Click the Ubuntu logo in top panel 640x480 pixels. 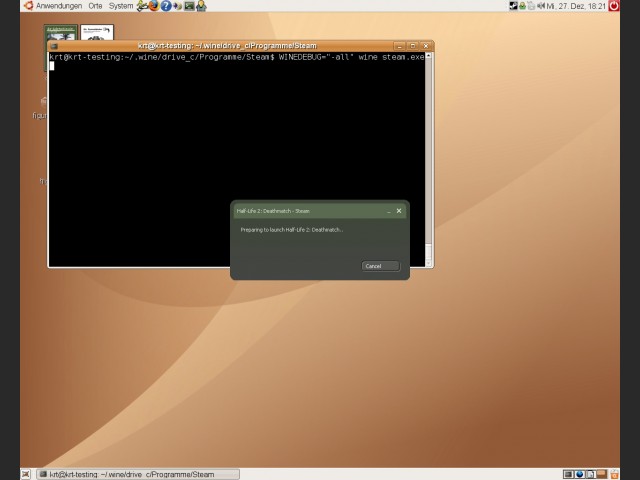(28, 5)
